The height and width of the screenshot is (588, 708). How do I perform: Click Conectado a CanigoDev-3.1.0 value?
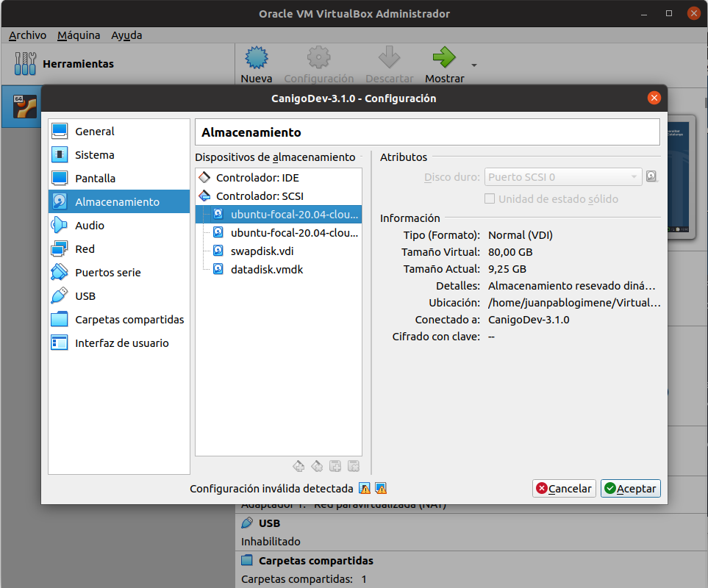pos(529,320)
